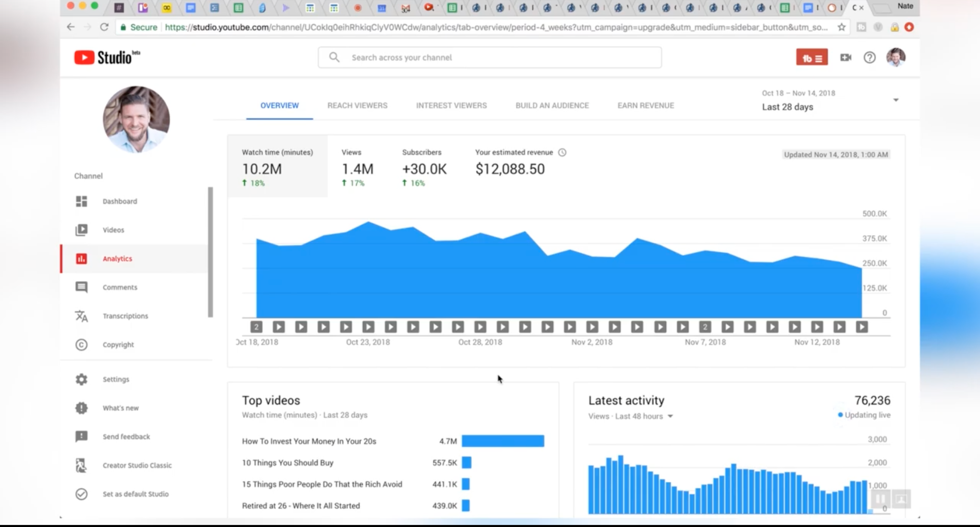The height and width of the screenshot is (527, 980).
Task: Expand Latest activity hours filter
Action: pos(671,415)
